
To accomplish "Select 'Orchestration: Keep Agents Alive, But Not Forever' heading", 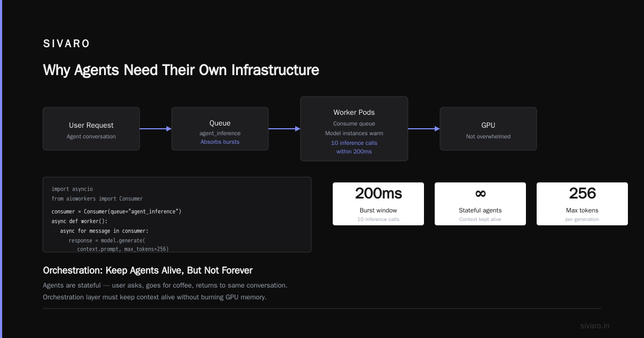I will 148,270.
